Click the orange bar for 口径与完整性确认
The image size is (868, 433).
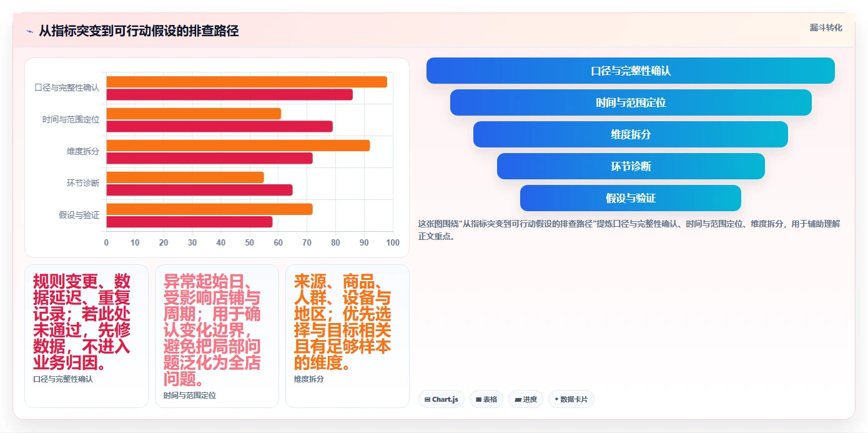click(247, 82)
